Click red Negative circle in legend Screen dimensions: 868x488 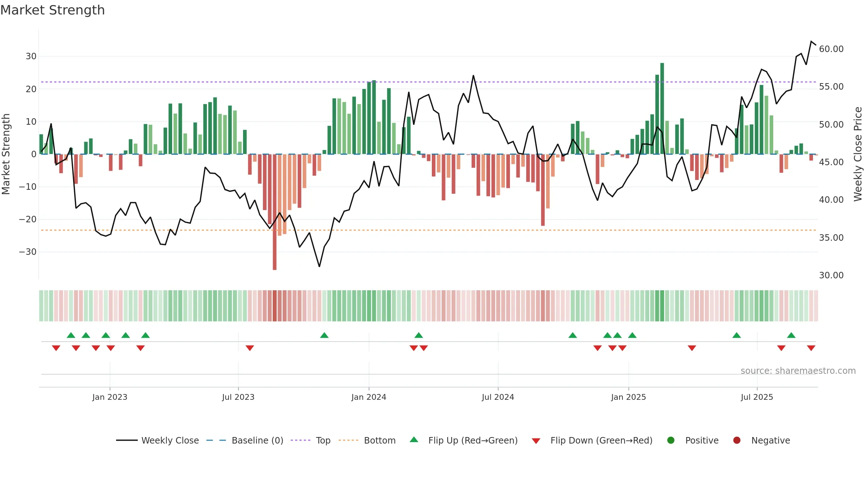[737, 440]
